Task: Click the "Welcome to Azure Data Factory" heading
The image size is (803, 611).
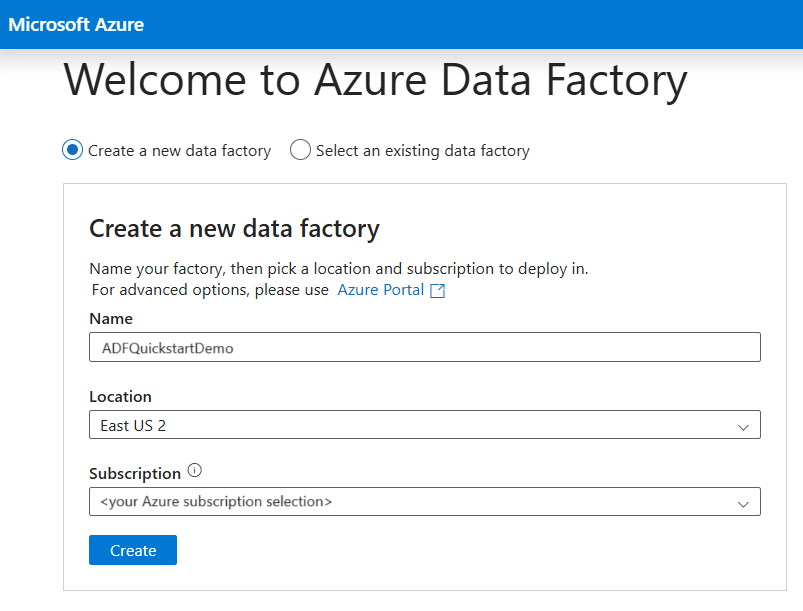Action: (374, 81)
